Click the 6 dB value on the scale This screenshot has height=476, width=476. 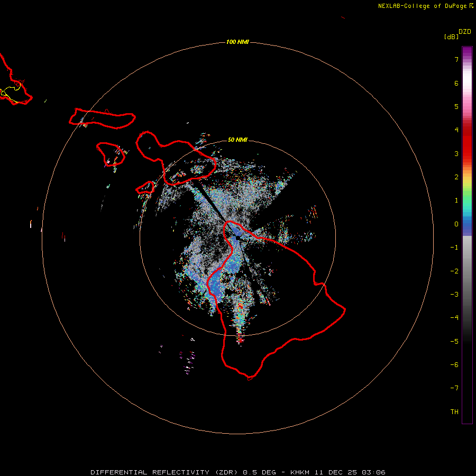coord(456,83)
